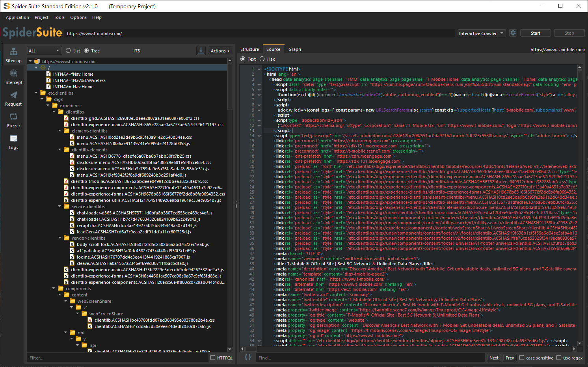This screenshot has height=367, width=588.
Task: Open the Help menu
Action: click(97, 17)
